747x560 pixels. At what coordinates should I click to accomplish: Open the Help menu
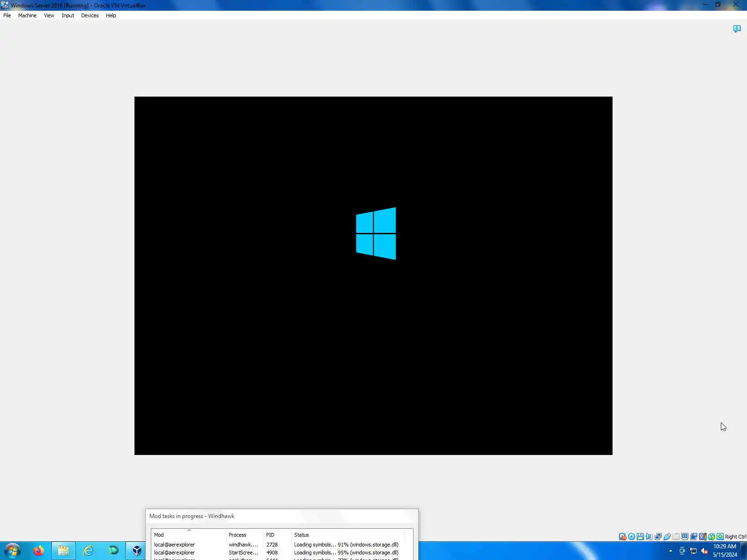tap(111, 15)
